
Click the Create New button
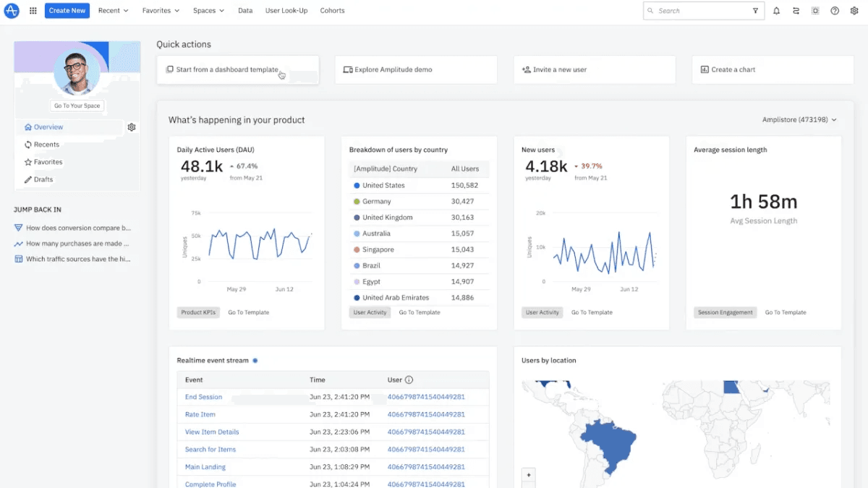[67, 11]
